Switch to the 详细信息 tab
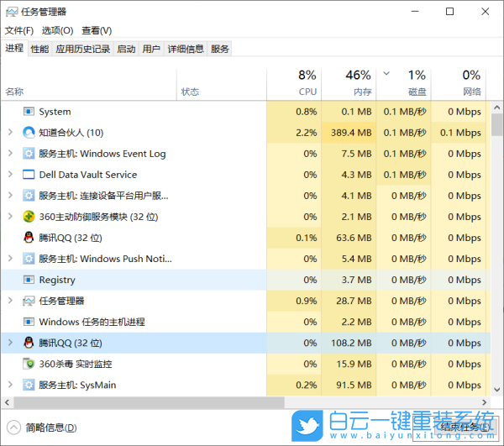504x446 pixels. pyautogui.click(x=186, y=49)
